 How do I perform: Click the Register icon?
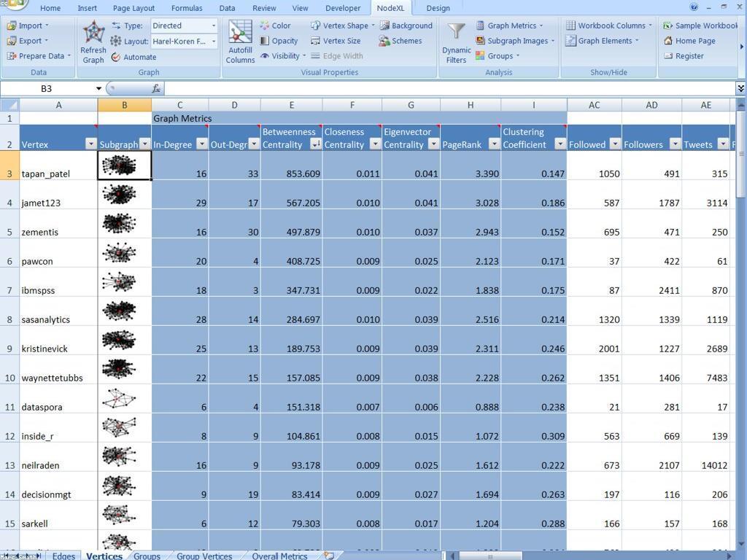(668, 56)
